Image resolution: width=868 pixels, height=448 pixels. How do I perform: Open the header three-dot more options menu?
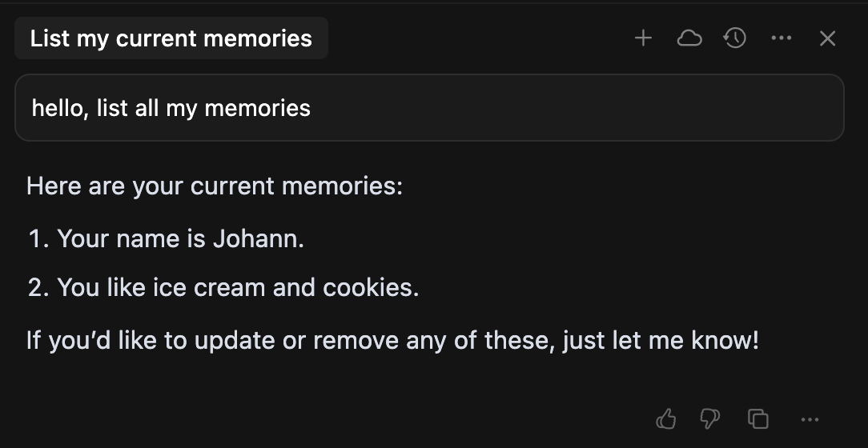click(x=781, y=38)
